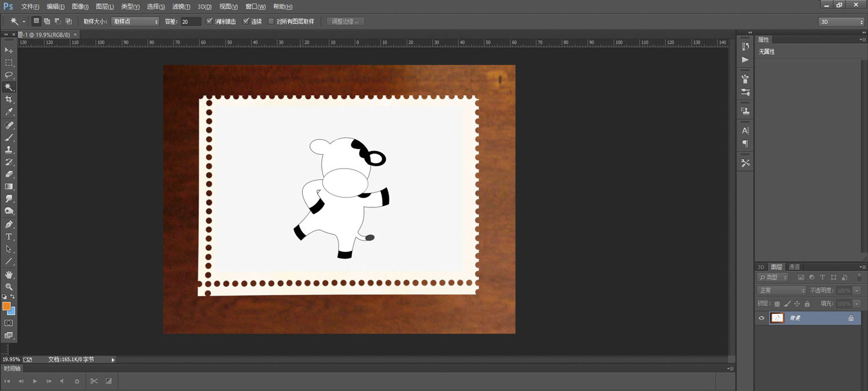
Task: Switch to the 通道 tab
Action: click(794, 267)
